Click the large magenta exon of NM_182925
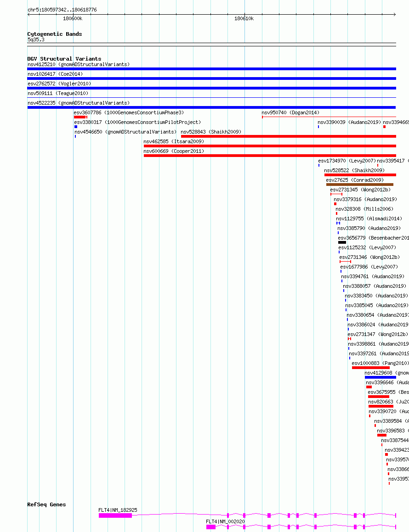 [115, 515]
